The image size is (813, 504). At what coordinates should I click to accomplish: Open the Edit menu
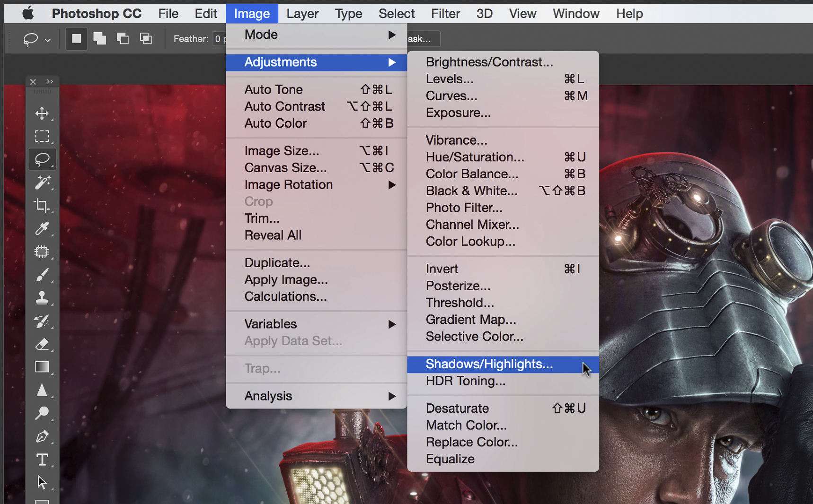206,14
